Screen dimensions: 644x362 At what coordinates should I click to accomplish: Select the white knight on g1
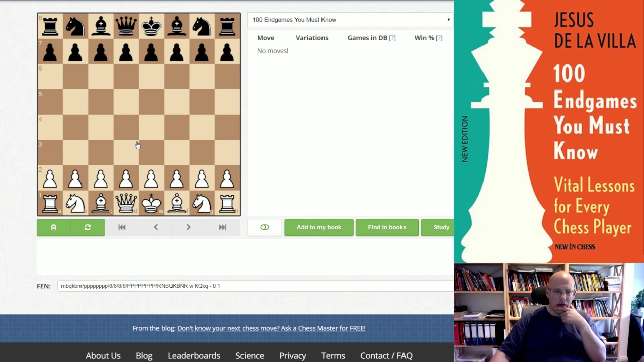tap(202, 203)
